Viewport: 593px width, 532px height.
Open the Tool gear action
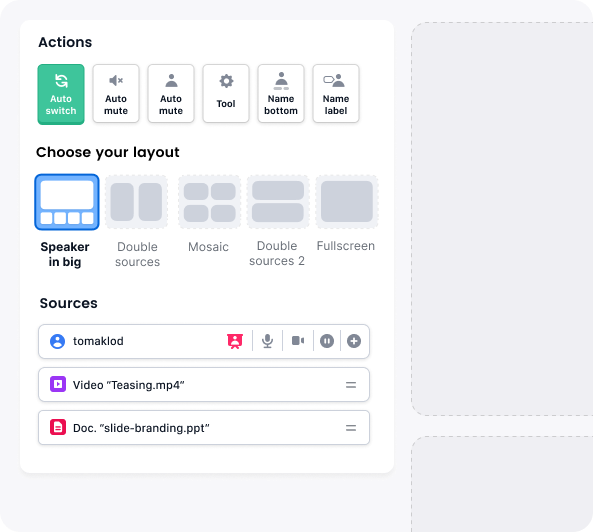(x=226, y=93)
